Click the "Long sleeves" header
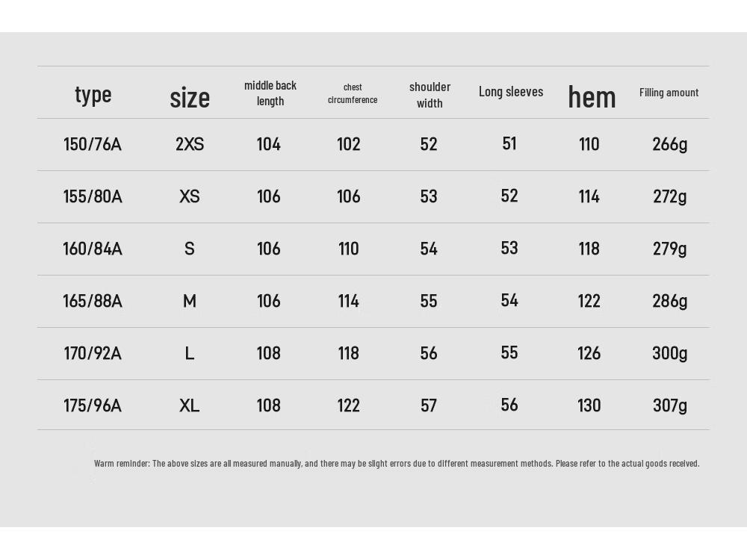Image resolution: width=747 pixels, height=560 pixels. point(511,91)
